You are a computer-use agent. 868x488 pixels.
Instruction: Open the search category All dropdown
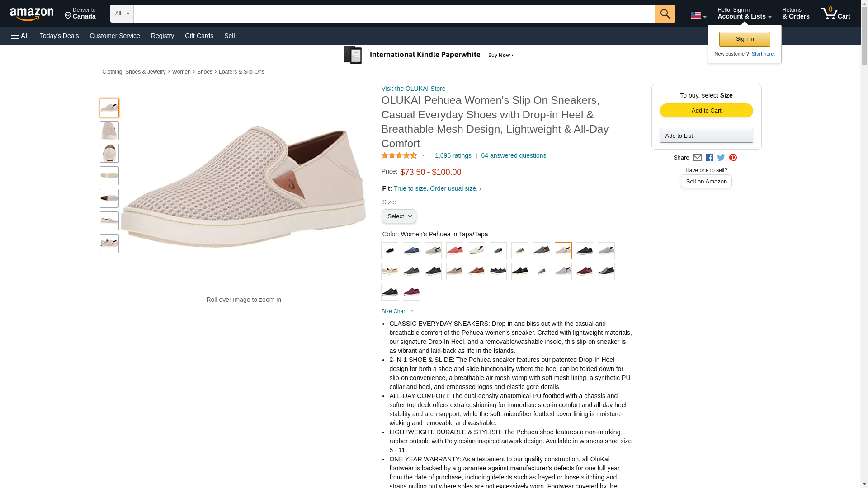click(122, 14)
